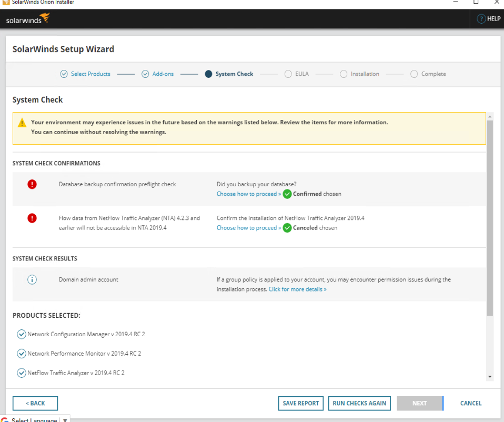
Task: Click 'SolarWinds Setup Wizard' title
Action: (63, 49)
